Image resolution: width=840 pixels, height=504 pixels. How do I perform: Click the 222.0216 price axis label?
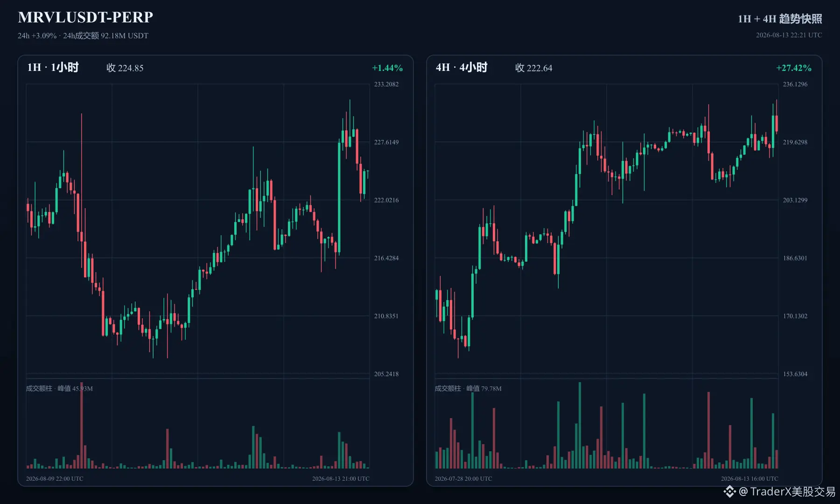[x=386, y=200]
